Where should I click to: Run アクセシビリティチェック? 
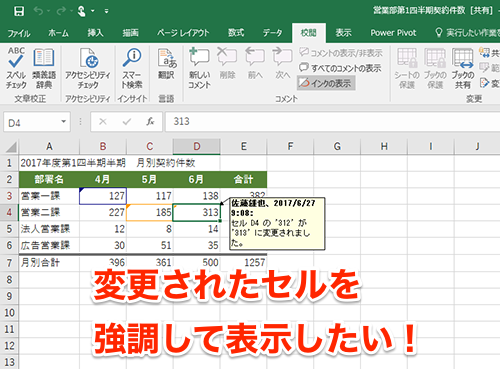pos(88,68)
